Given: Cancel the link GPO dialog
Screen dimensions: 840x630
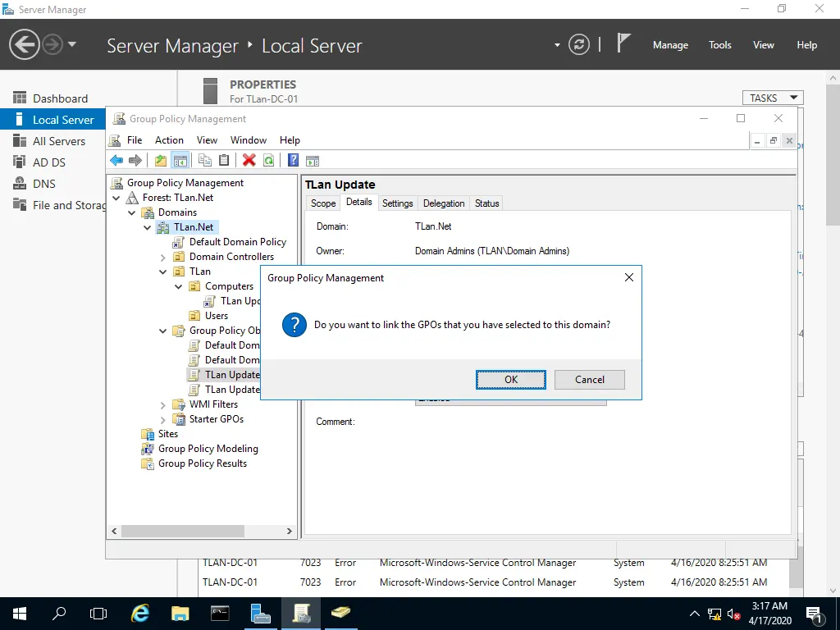Looking at the screenshot, I should pyautogui.click(x=589, y=379).
